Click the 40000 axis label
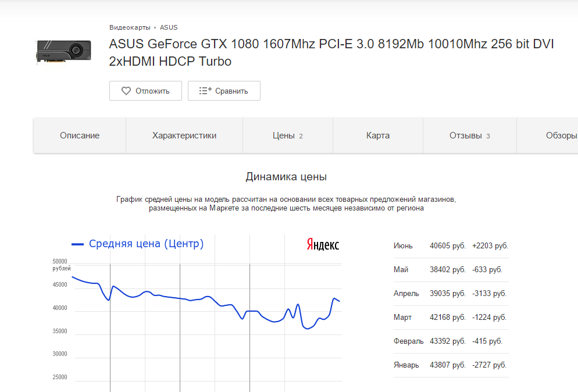Screen dimensions: 578x392 [x=60, y=308]
